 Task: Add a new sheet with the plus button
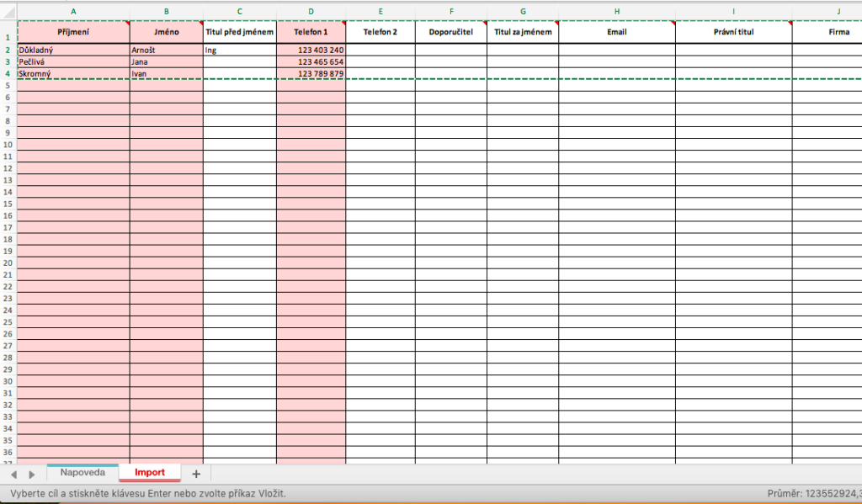tap(195, 474)
